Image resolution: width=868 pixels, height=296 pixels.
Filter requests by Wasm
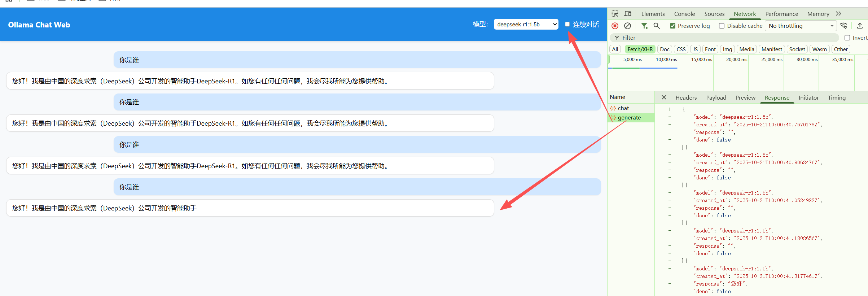click(819, 49)
